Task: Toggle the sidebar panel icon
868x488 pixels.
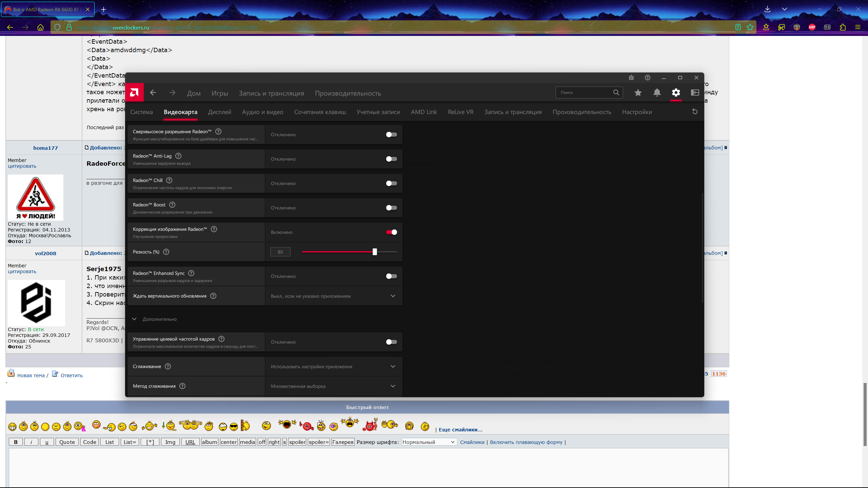Action: (x=695, y=93)
